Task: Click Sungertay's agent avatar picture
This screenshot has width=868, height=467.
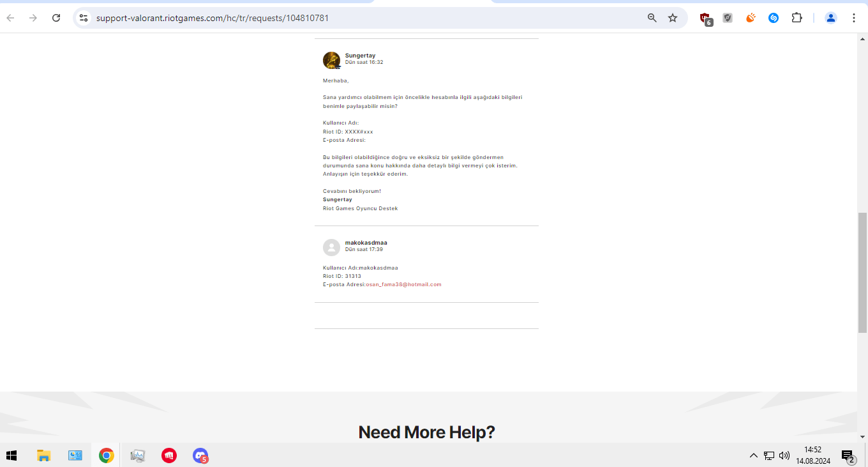Action: pos(331,60)
